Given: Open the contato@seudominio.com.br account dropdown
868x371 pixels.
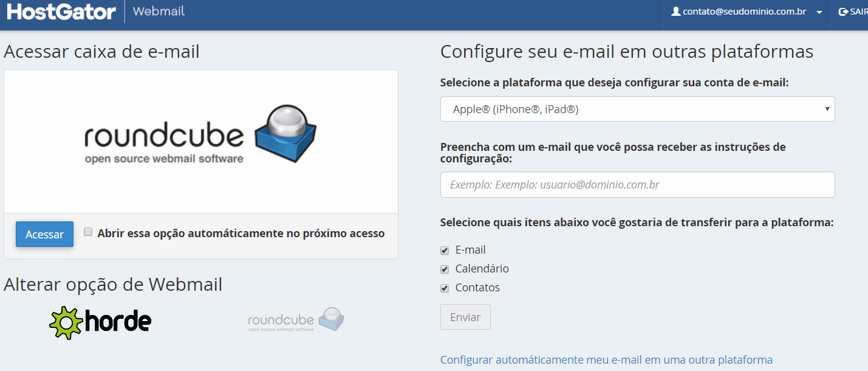Looking at the screenshot, I should click(x=747, y=12).
